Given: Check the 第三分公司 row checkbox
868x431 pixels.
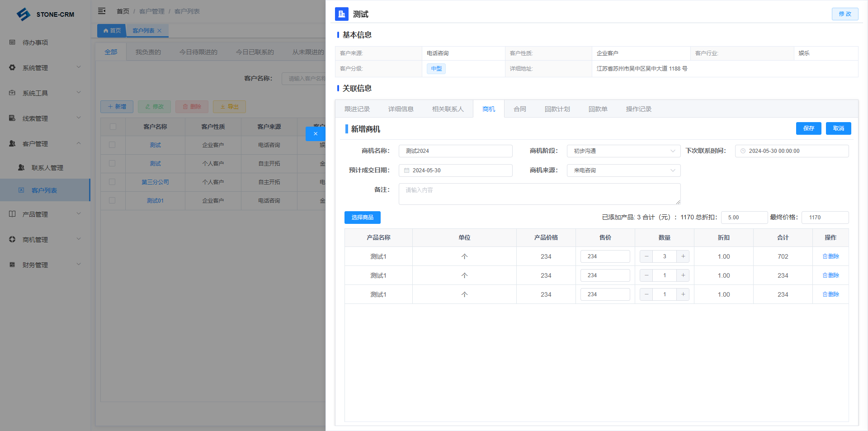Looking at the screenshot, I should pos(112,182).
